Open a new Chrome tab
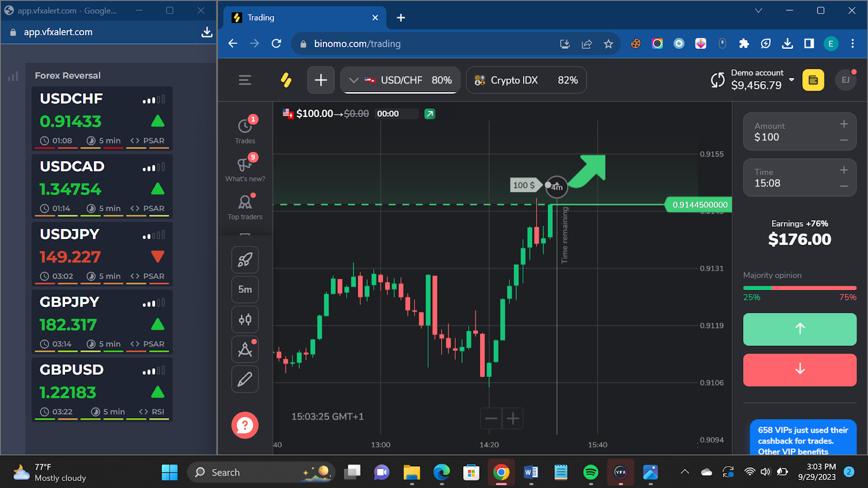The height and width of the screenshot is (488, 868). pos(401,18)
